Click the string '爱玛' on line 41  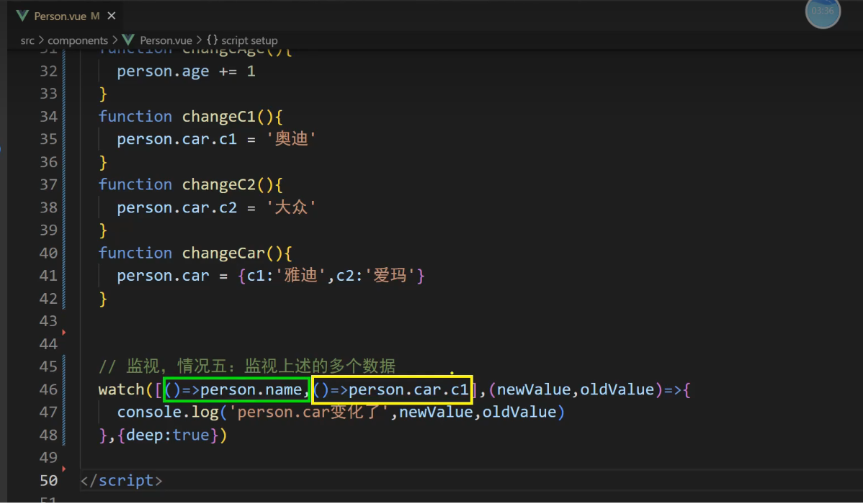coord(390,276)
